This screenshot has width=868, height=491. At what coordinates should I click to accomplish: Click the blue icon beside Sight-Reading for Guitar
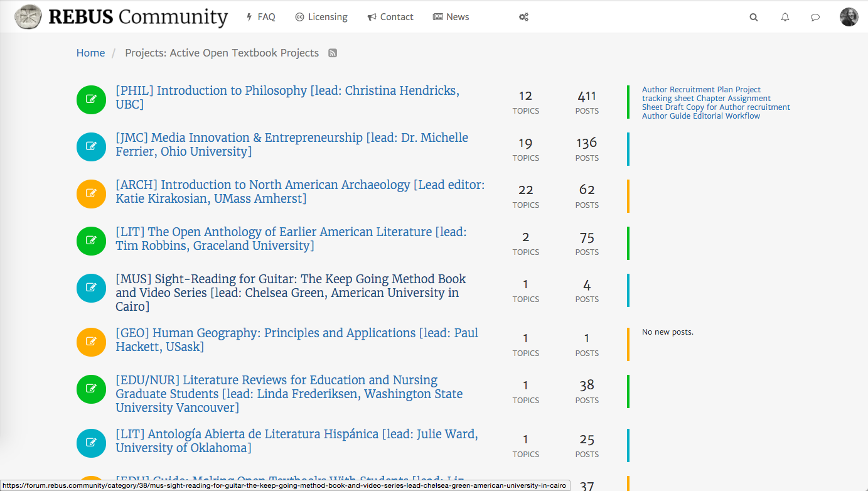point(91,288)
